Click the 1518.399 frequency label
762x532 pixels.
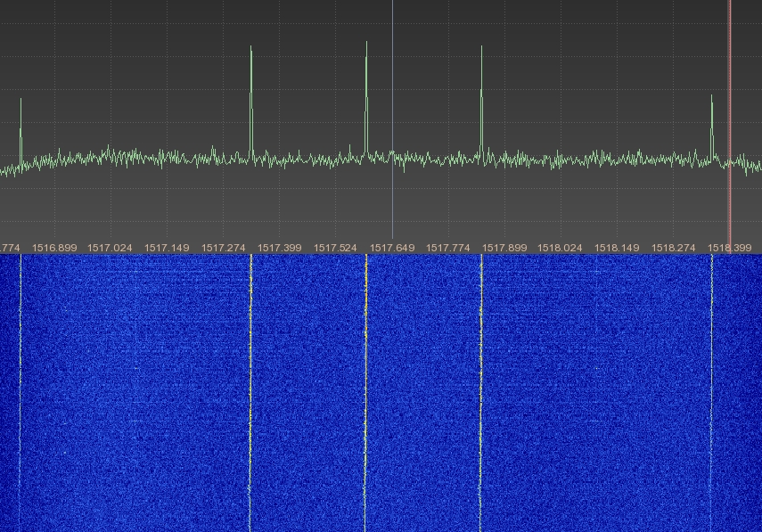coord(729,247)
